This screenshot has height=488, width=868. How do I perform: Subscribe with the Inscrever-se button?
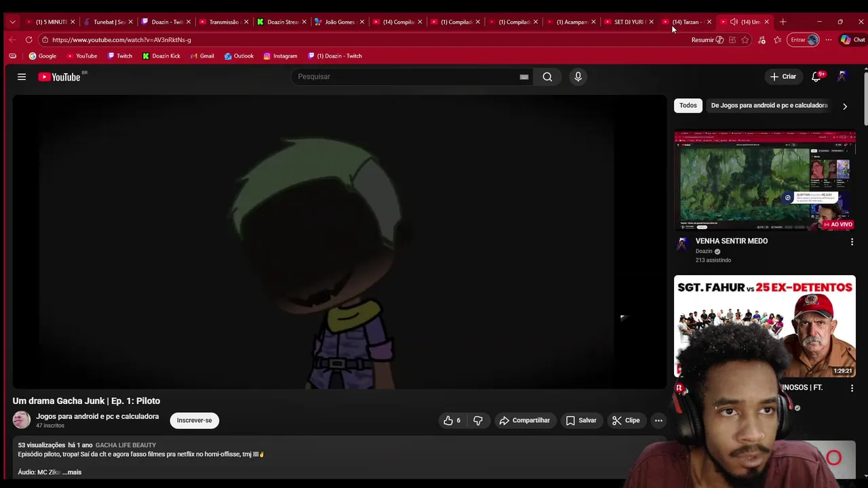195,420
